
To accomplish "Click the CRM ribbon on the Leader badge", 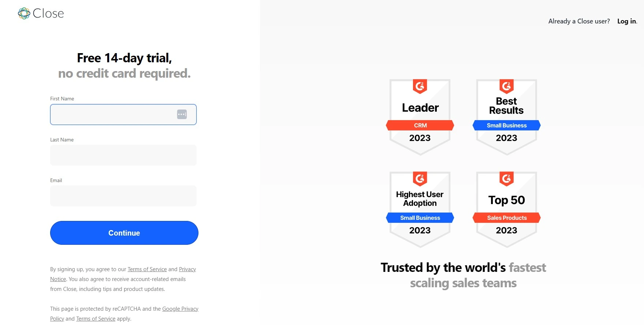I will [420, 125].
